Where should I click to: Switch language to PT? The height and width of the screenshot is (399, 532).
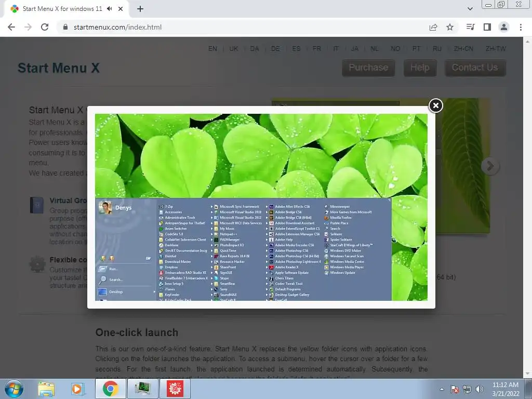tap(416, 48)
